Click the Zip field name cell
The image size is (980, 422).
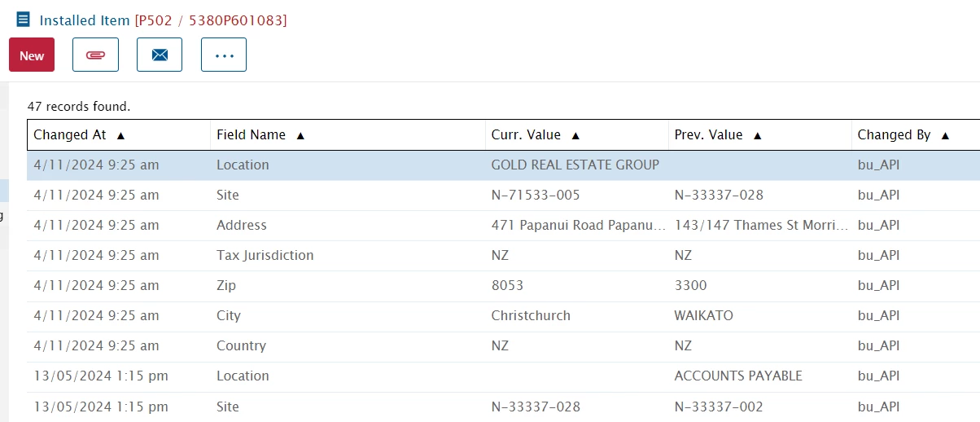pyautogui.click(x=226, y=285)
